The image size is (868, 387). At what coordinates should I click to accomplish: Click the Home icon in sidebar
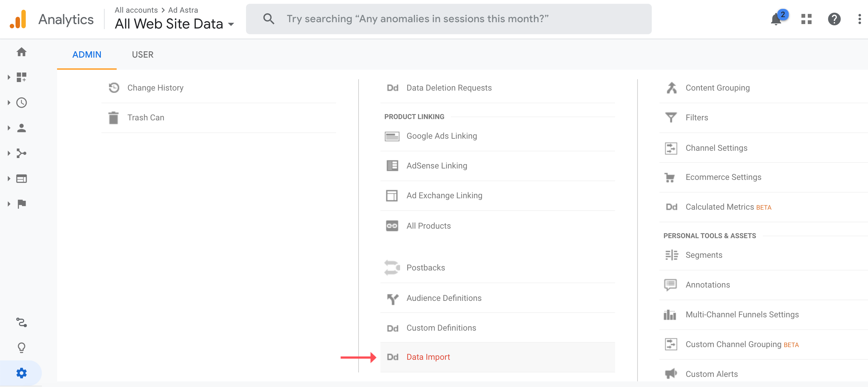point(22,52)
